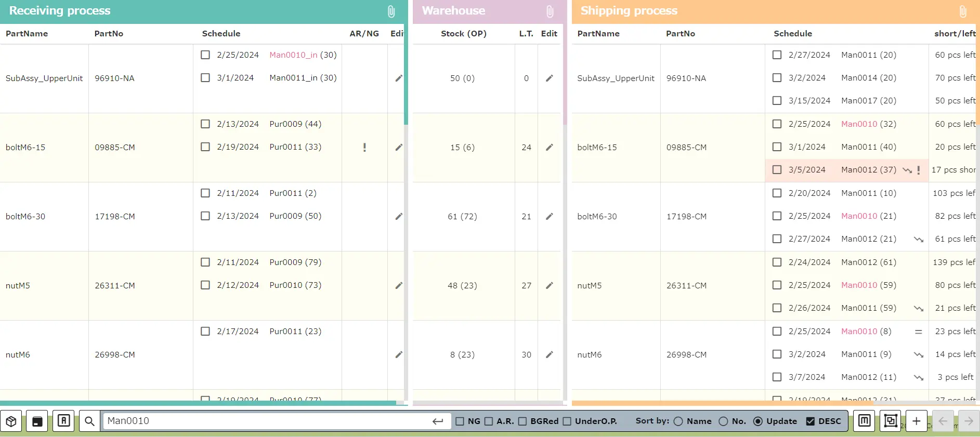The image size is (980, 437).
Task: Edit boltM6-15 warehouse stock with pencil icon
Action: 549,148
